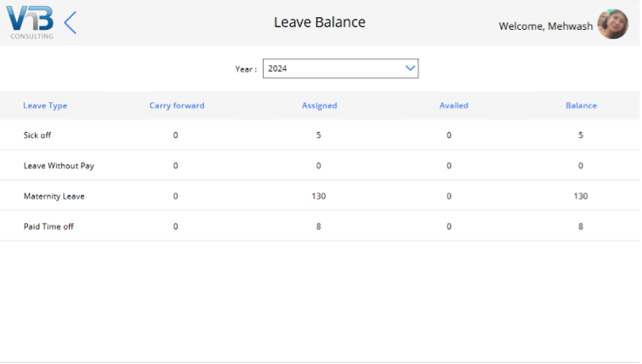Expand the Year dropdown chevron
642x364 pixels.
tap(410, 68)
